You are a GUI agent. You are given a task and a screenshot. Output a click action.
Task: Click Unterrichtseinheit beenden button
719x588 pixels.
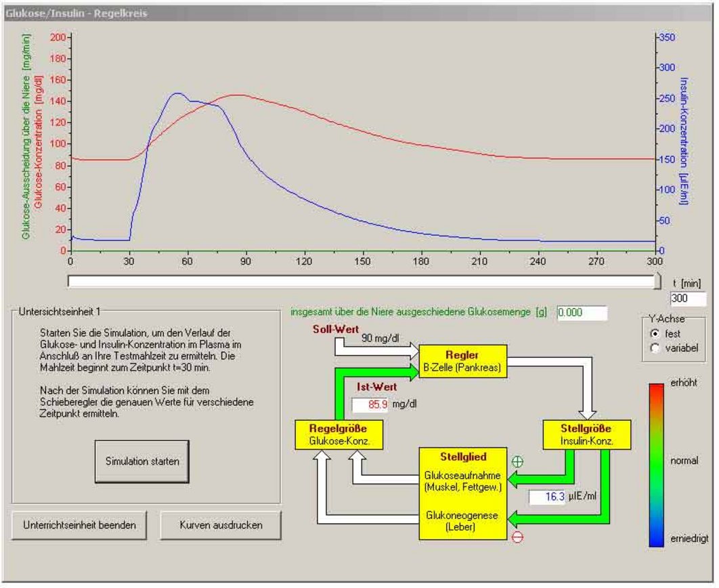[x=79, y=525]
